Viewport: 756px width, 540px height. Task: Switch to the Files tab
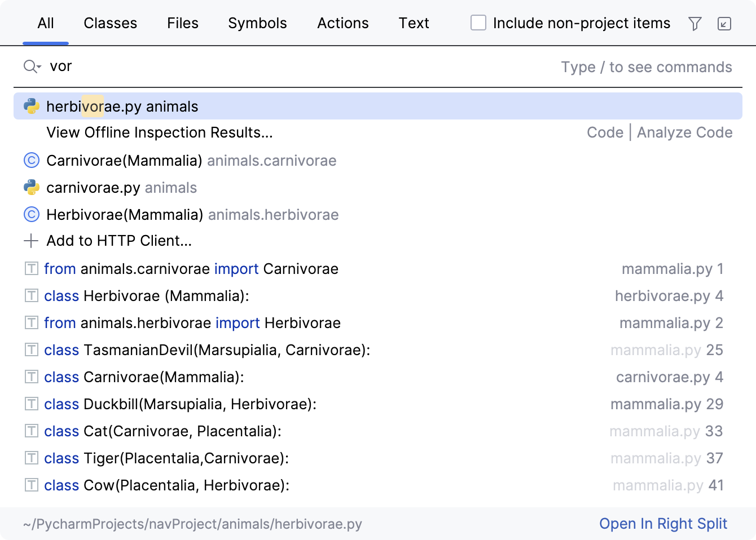pos(183,23)
